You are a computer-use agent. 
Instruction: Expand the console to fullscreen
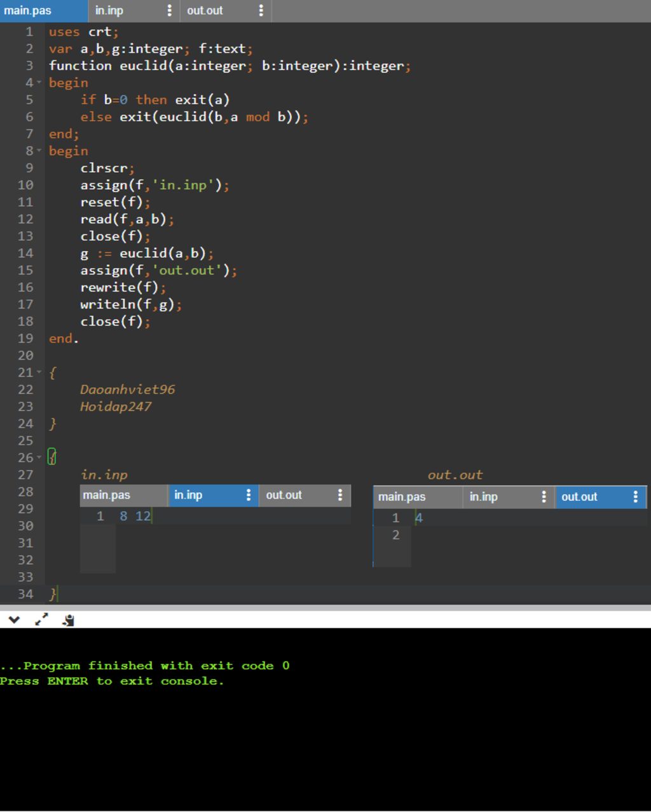click(x=41, y=620)
